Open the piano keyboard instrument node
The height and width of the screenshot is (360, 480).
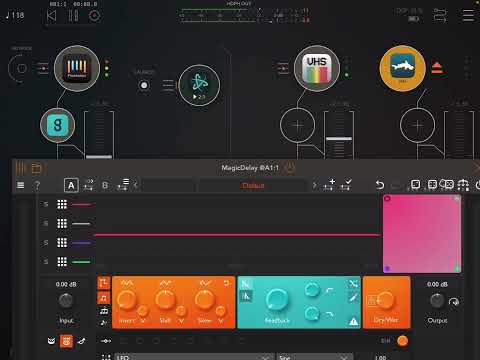[77, 68]
